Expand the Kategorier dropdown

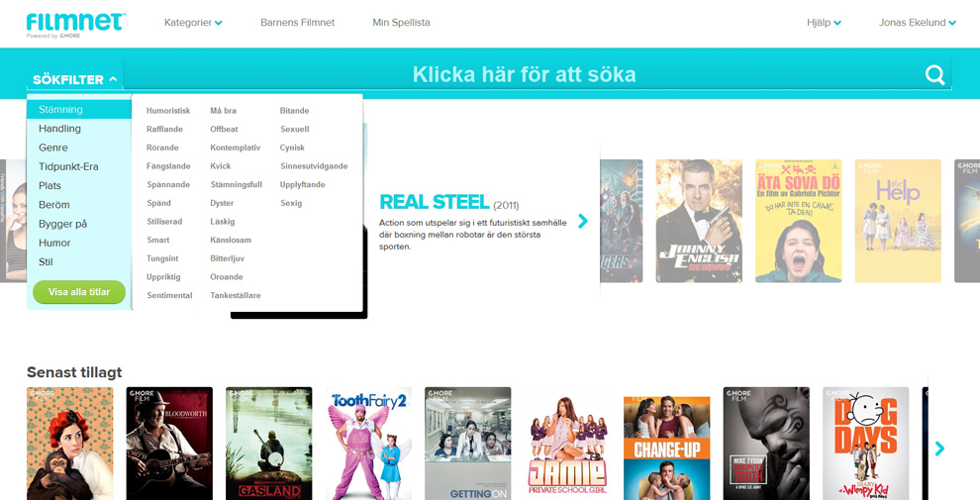(x=193, y=23)
